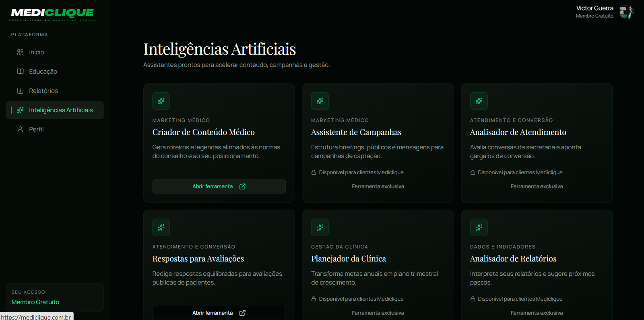Click Disponível para clientes Mediclique on Assistente de Campanhas
644x320 pixels.
point(361,172)
